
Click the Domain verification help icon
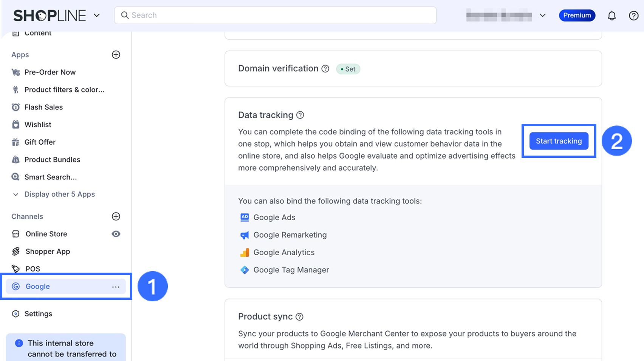pyautogui.click(x=325, y=69)
